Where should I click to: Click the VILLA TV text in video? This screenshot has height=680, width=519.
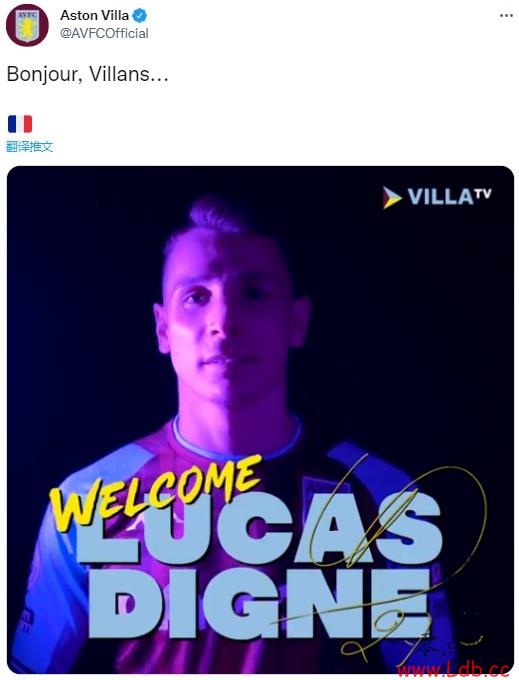449,196
